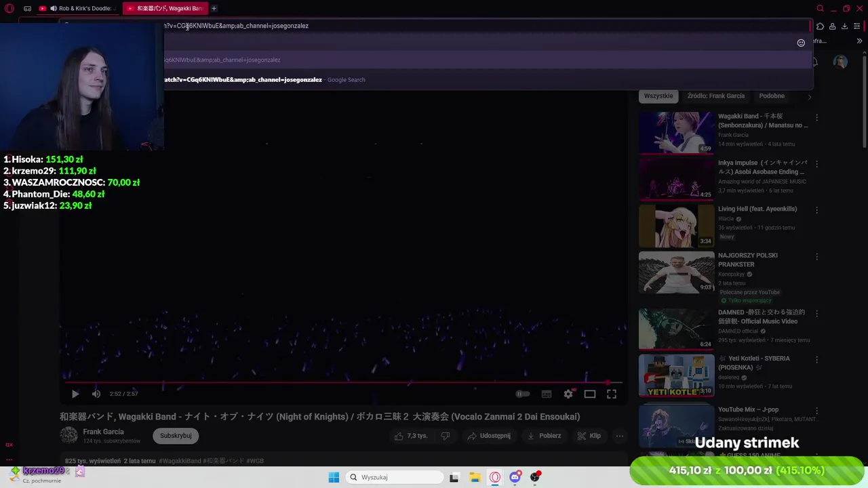The height and width of the screenshot is (488, 868).
Task: Mute the video player volume
Action: [96, 394]
